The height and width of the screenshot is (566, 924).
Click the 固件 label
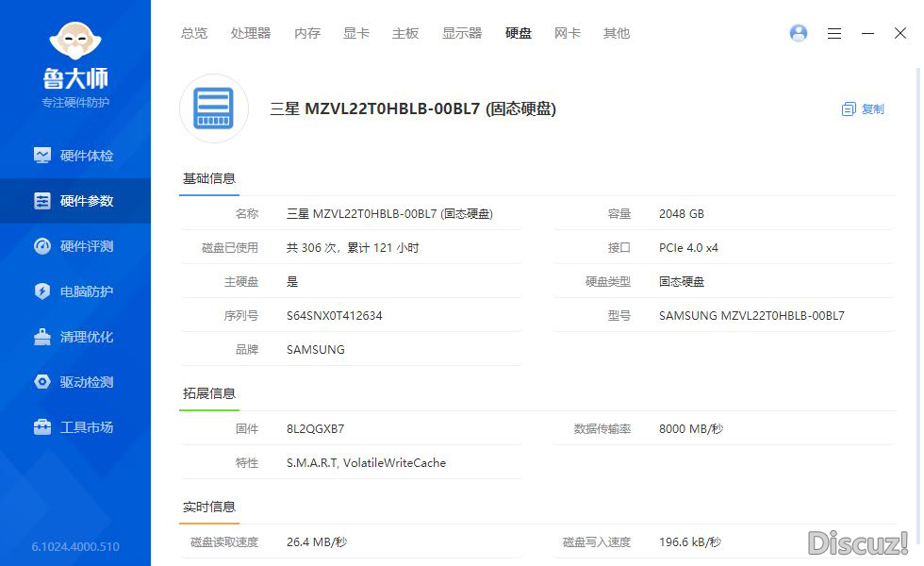247,428
